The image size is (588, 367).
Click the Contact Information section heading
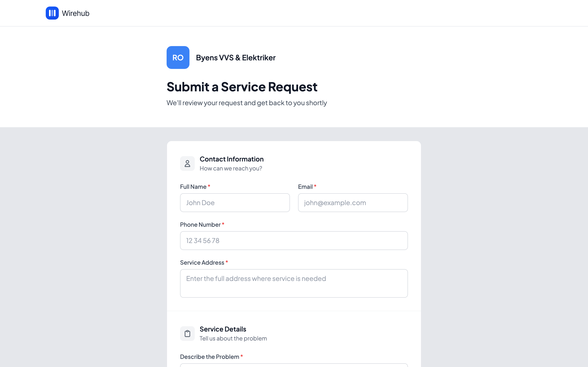click(231, 159)
